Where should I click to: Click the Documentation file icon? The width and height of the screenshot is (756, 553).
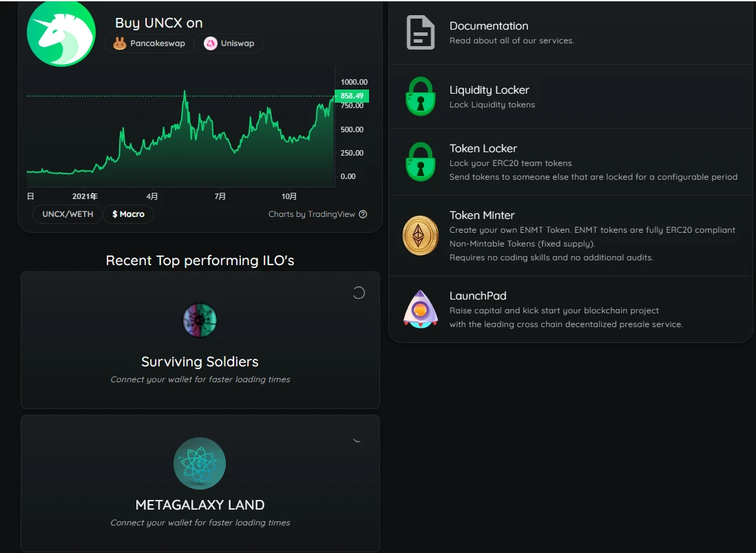420,32
